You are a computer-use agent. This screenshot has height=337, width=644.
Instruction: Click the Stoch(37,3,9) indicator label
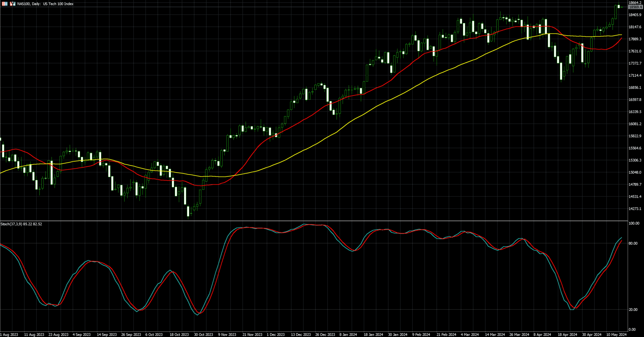pyautogui.click(x=21, y=224)
